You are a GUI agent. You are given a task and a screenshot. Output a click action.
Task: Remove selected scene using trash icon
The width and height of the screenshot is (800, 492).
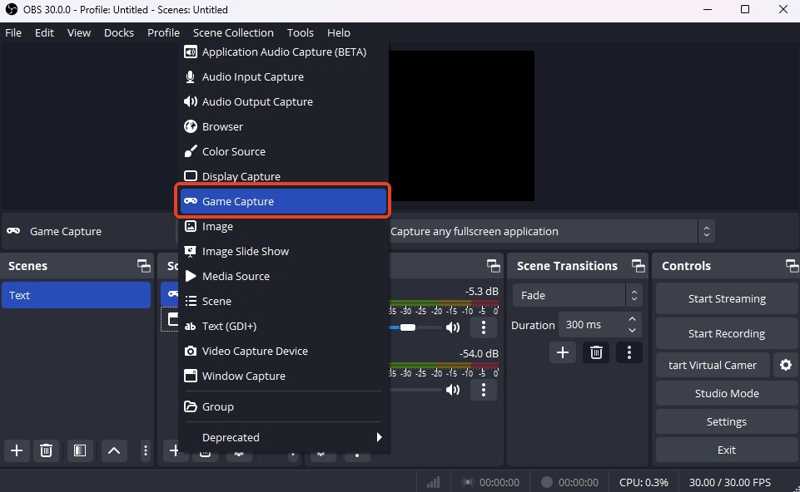[46, 451]
